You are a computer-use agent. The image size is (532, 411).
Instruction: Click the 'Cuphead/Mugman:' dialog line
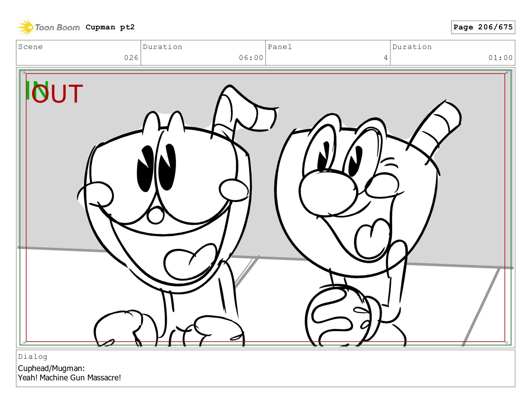pos(51,368)
